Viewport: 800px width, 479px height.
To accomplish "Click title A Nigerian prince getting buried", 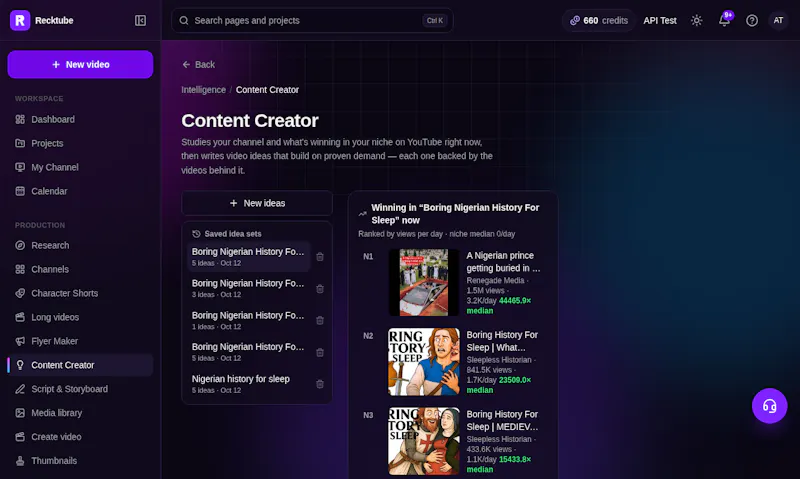I will point(503,262).
